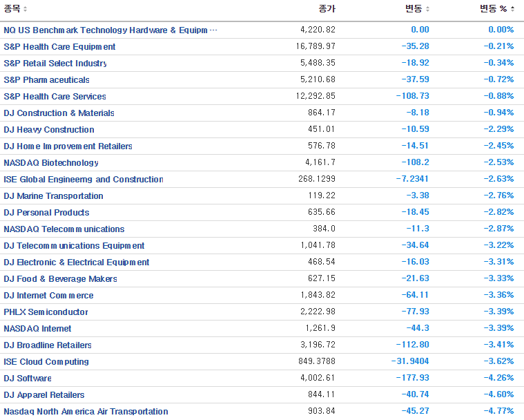Select change value -64.11
The image size is (524, 420).
pyautogui.click(x=415, y=295)
